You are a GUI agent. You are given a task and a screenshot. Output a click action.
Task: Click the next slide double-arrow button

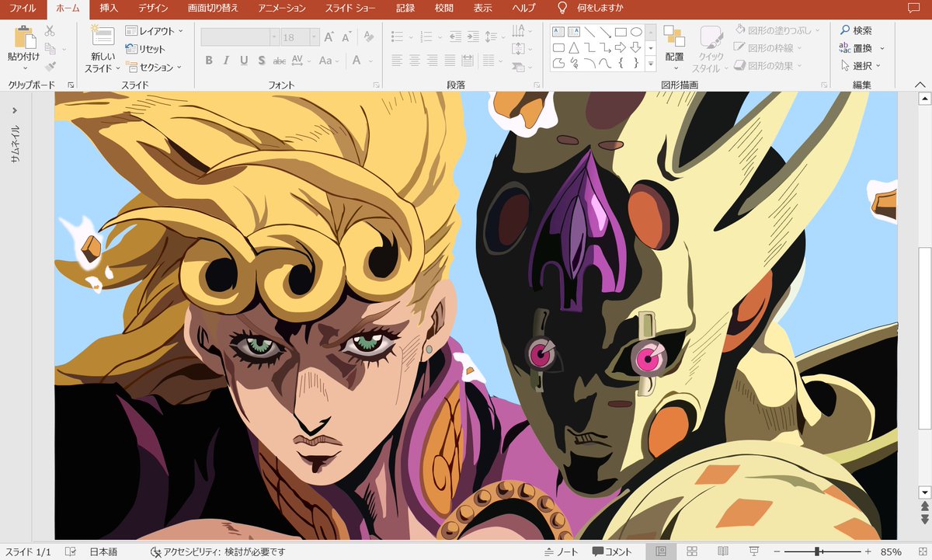tap(924, 519)
